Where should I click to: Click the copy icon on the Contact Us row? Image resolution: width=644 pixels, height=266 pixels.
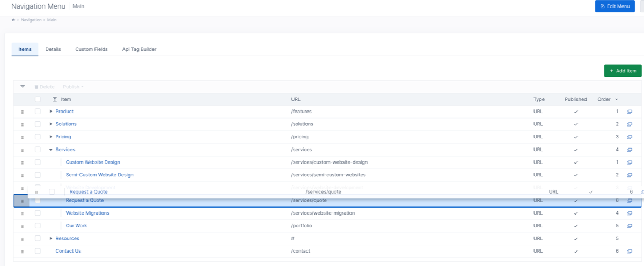click(x=630, y=251)
